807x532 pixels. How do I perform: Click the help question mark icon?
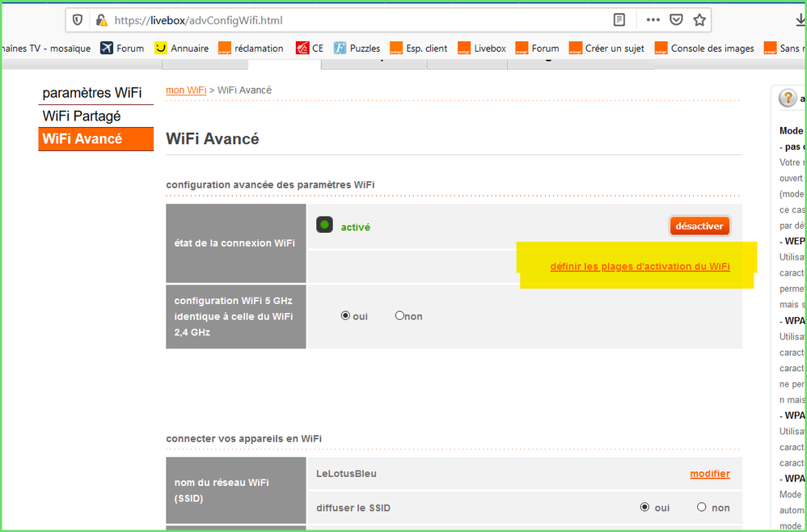(x=788, y=98)
